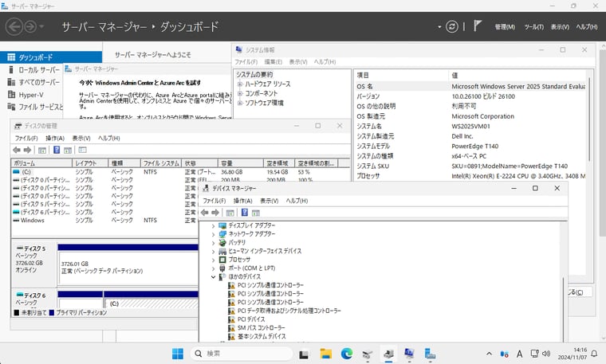Open the blue help icon in Device Manager toolbar
The width and height of the screenshot is (606, 364).
pyautogui.click(x=245, y=213)
